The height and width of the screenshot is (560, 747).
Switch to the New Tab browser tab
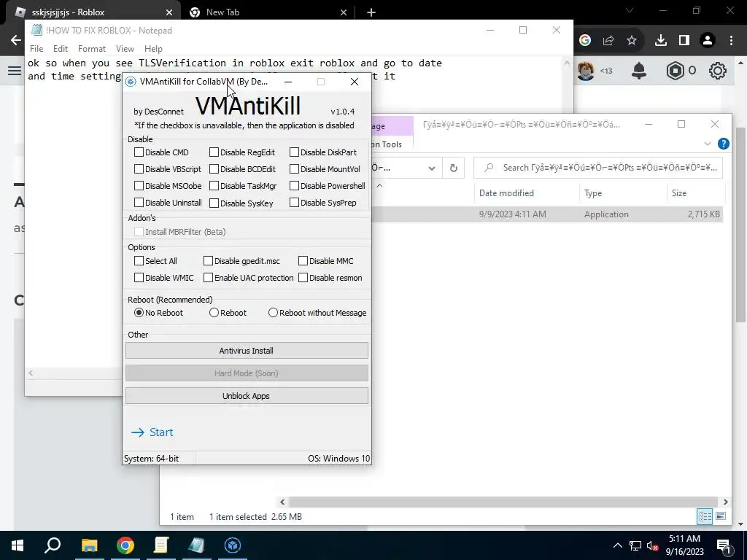pyautogui.click(x=267, y=12)
